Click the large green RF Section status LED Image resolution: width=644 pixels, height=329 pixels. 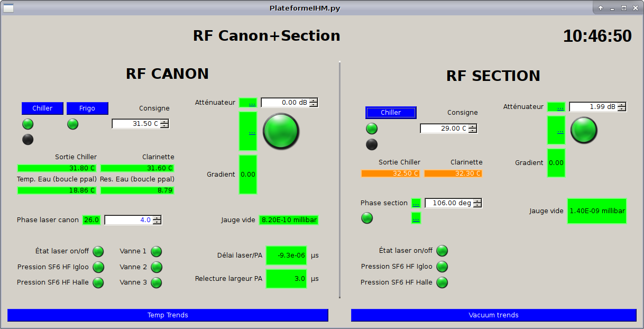point(584,130)
